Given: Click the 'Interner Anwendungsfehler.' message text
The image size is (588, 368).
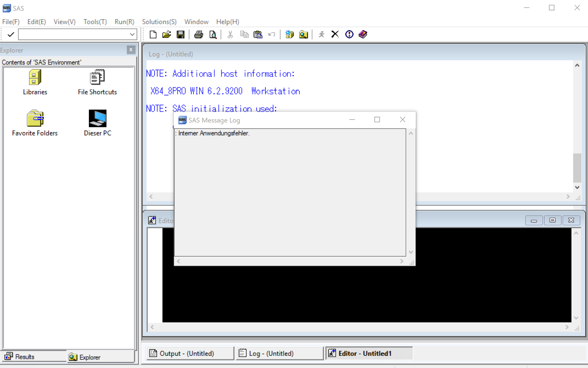Looking at the screenshot, I should click(214, 133).
